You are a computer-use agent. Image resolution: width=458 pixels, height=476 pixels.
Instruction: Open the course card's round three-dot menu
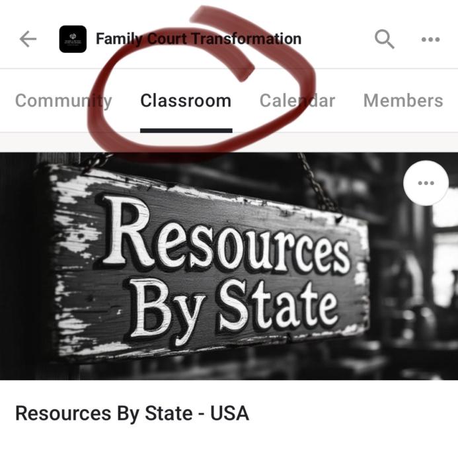coord(426,183)
